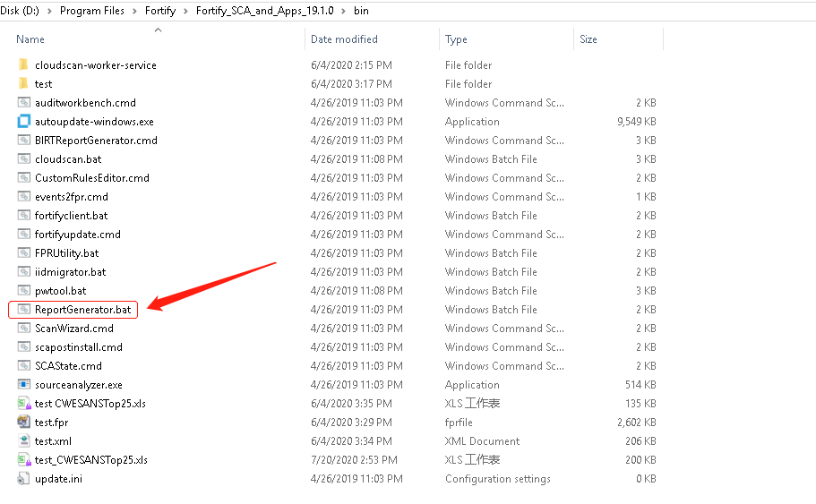The image size is (816, 504).
Task: Click the sourceanalyzer.exe application icon
Action: pyautogui.click(x=24, y=384)
